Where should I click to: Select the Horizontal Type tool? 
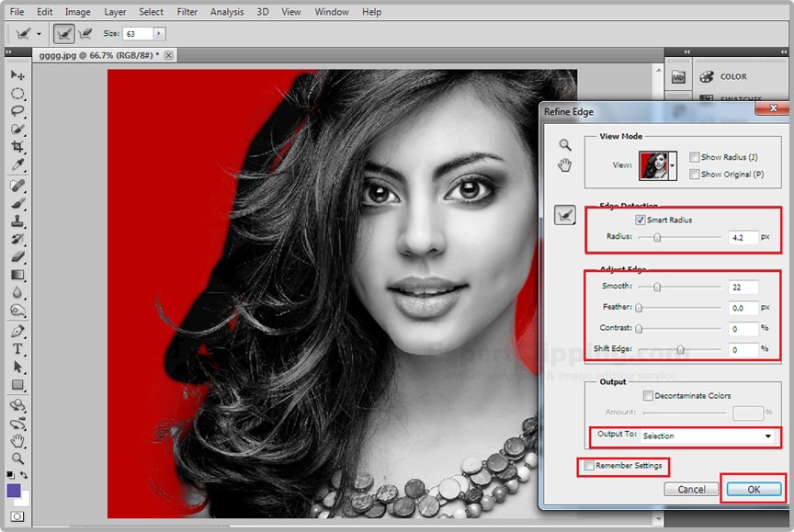(17, 349)
